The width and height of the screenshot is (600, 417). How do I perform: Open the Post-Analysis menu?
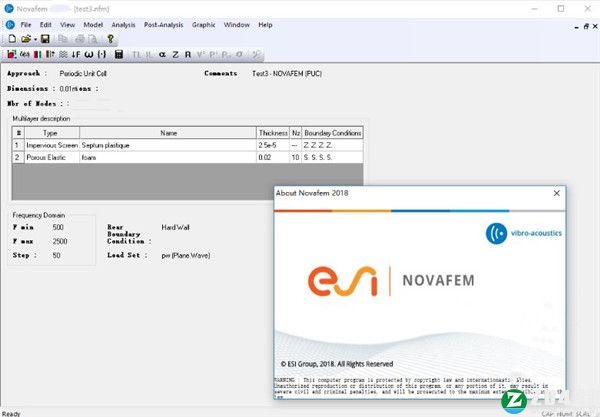pos(163,25)
